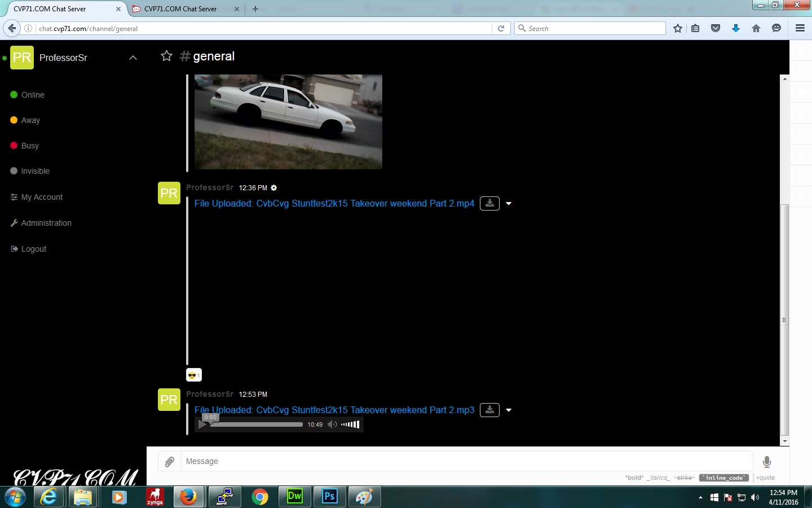Viewport: 812px width, 508px height.
Task: Open Photoshop from the Windows taskbar
Action: tap(329, 497)
